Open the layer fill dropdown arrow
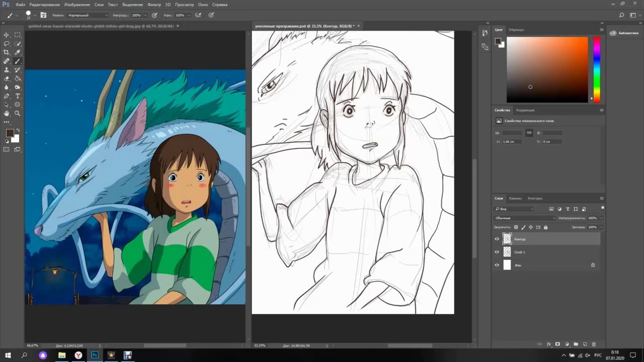Viewport: 644px width, 362px height. (601, 227)
